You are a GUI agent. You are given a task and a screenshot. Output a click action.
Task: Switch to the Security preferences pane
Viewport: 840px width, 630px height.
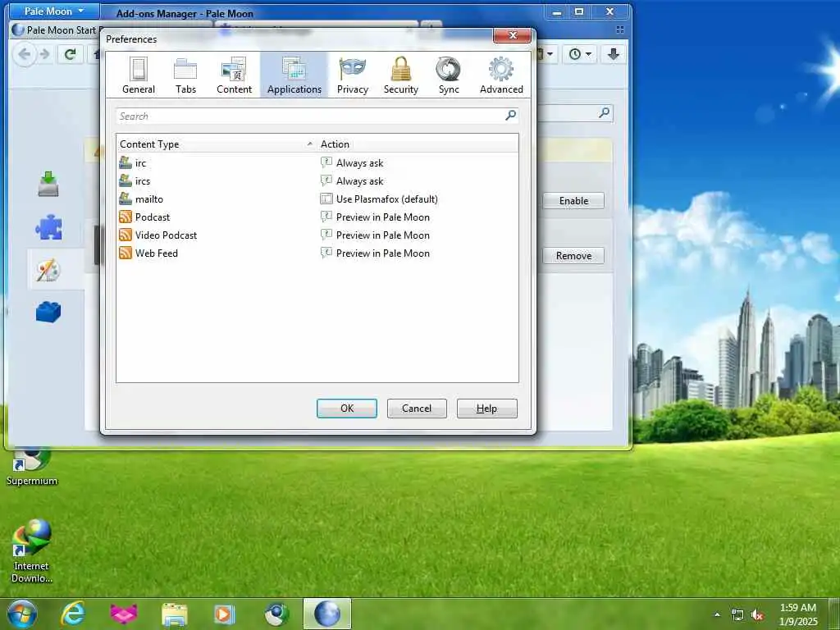(x=400, y=75)
